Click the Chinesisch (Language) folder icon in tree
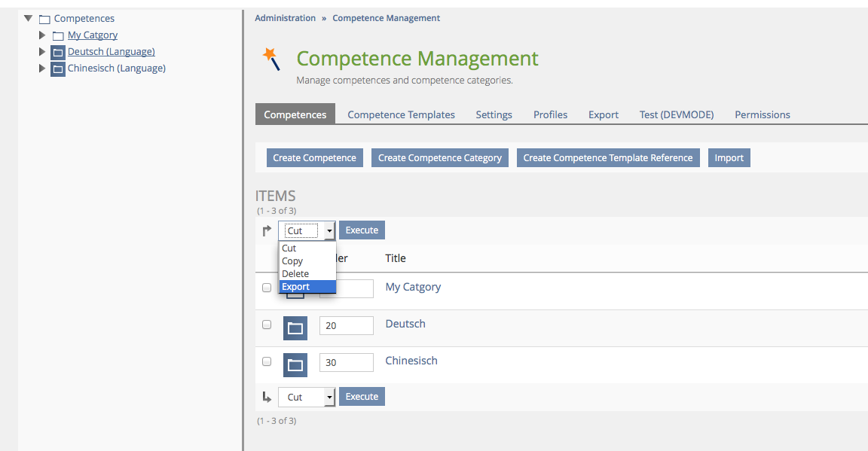 point(58,69)
